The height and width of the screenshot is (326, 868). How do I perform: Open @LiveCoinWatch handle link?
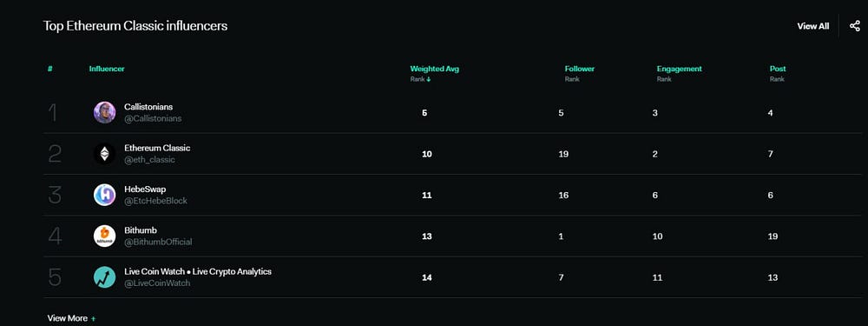(157, 283)
